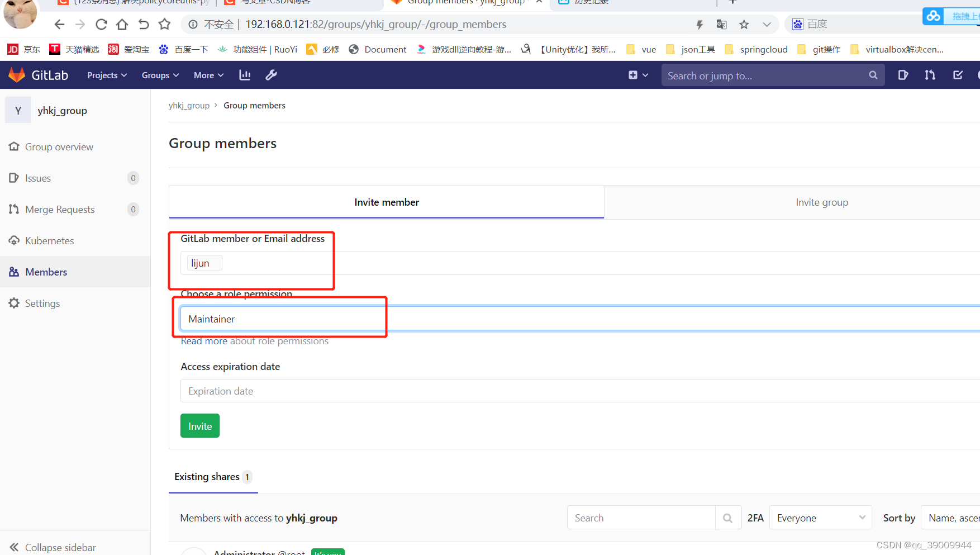This screenshot has height=555, width=980.
Task: Open Issues in sidebar
Action: (75, 178)
